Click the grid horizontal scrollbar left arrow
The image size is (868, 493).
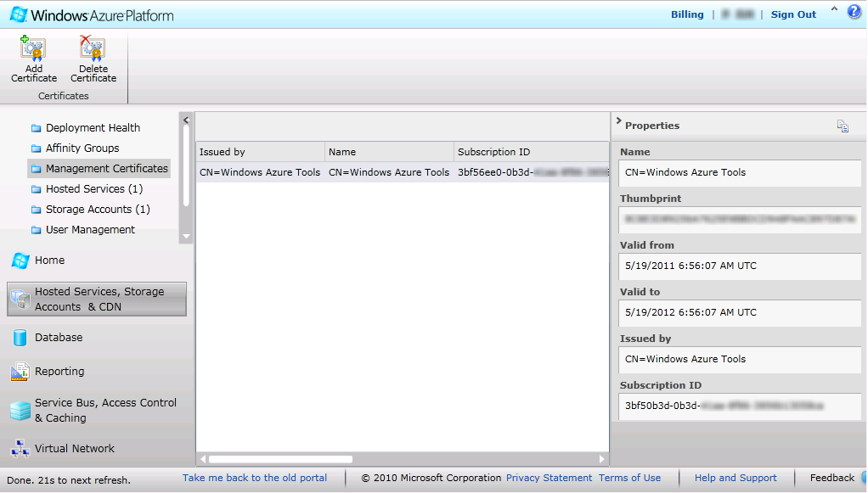pos(203,459)
